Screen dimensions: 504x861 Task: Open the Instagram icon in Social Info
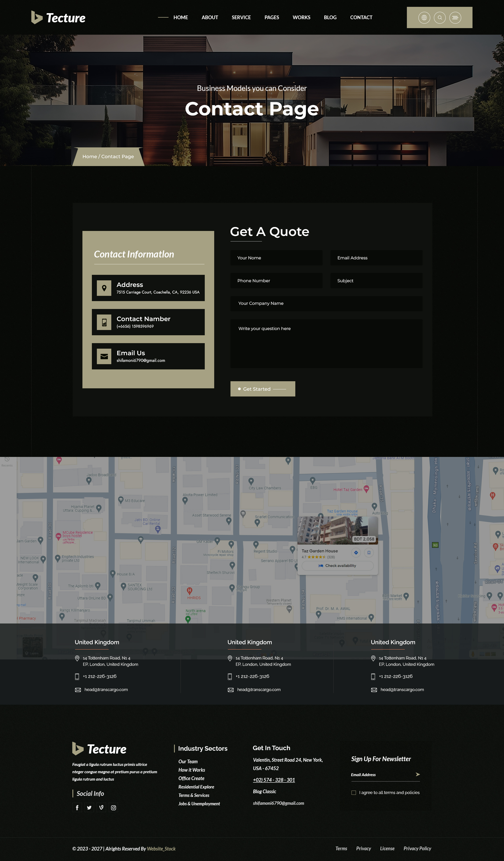[x=113, y=808]
